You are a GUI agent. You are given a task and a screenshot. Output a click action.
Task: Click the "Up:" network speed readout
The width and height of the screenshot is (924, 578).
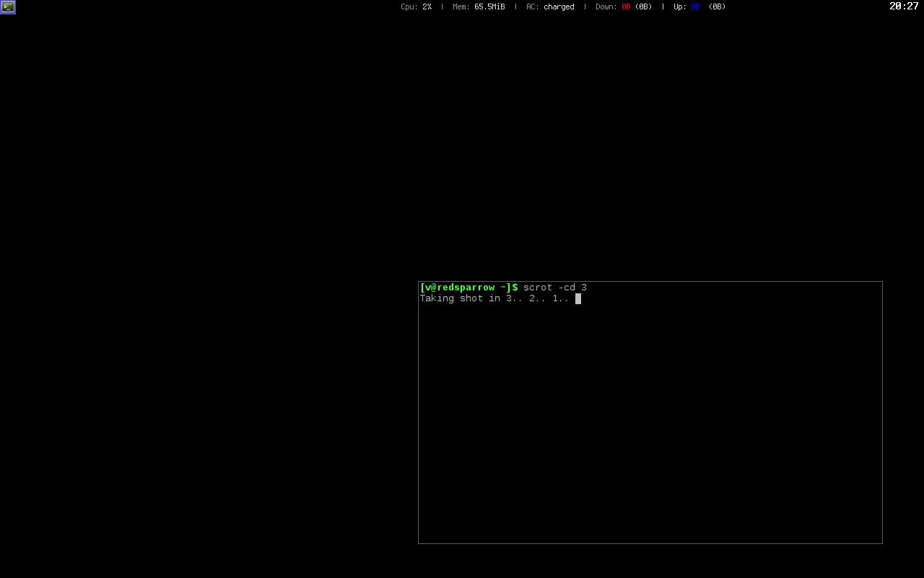tap(699, 7)
